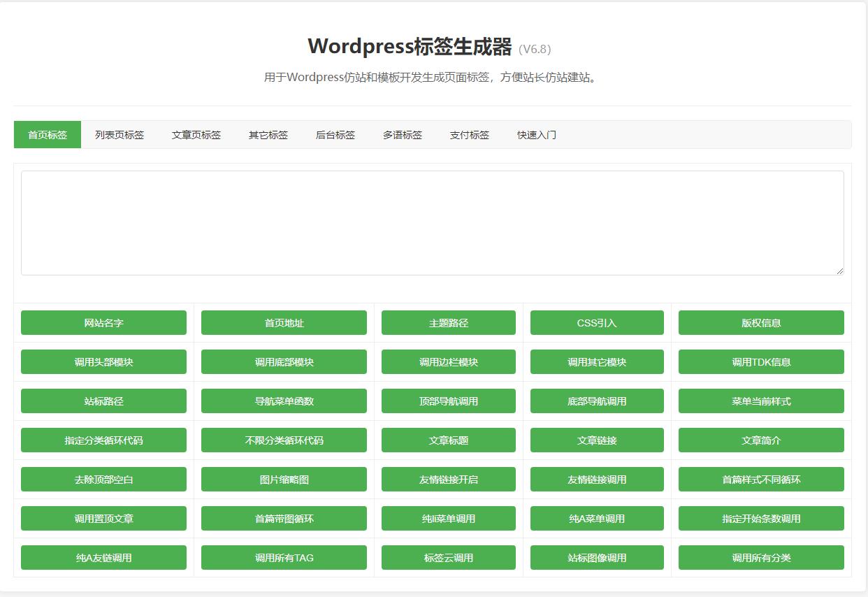Click the 友情链接调用 button
The height and width of the screenshot is (597, 868).
click(x=597, y=479)
